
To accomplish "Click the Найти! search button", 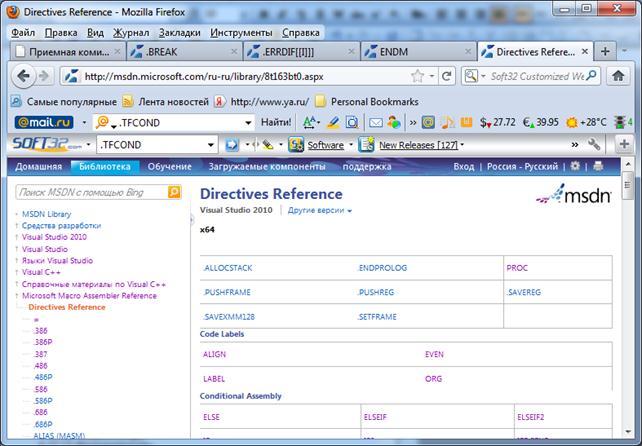I will click(276, 122).
